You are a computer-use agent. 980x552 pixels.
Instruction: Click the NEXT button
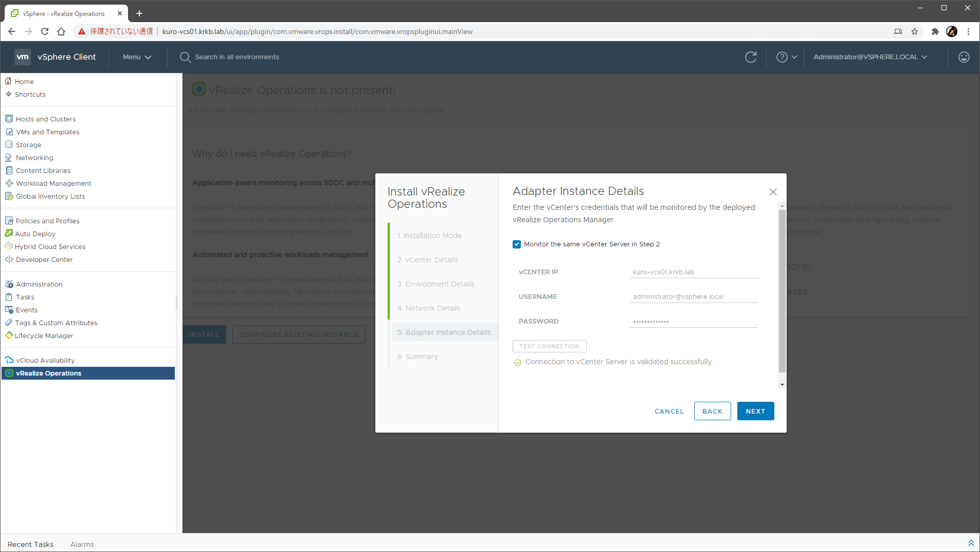(755, 411)
